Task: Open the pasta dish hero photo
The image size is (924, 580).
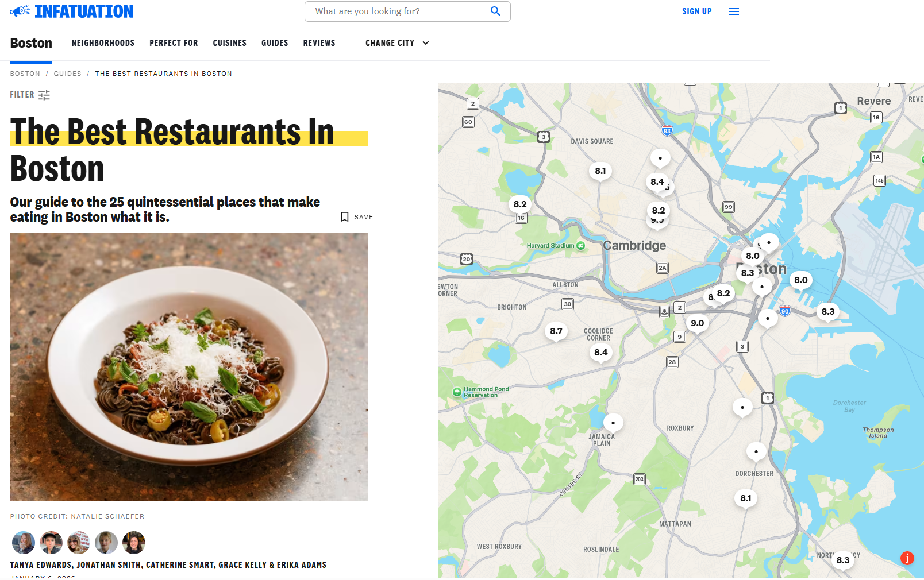Action: [x=188, y=367]
